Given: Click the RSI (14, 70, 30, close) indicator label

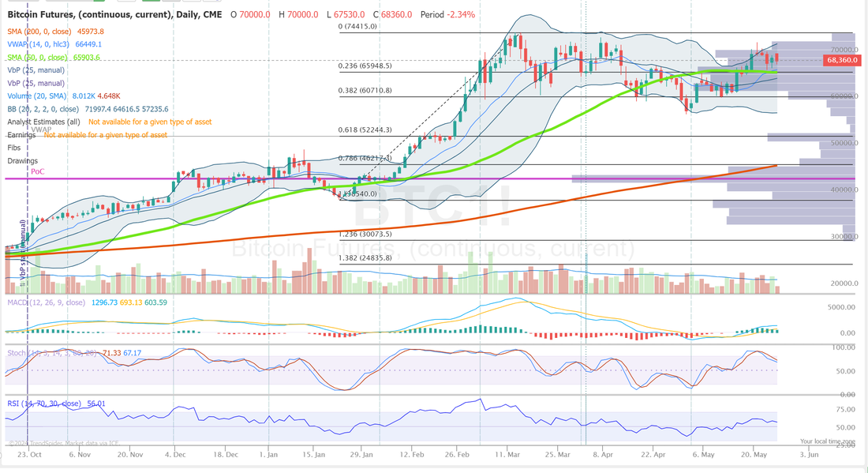Looking at the screenshot, I should click(x=44, y=404).
